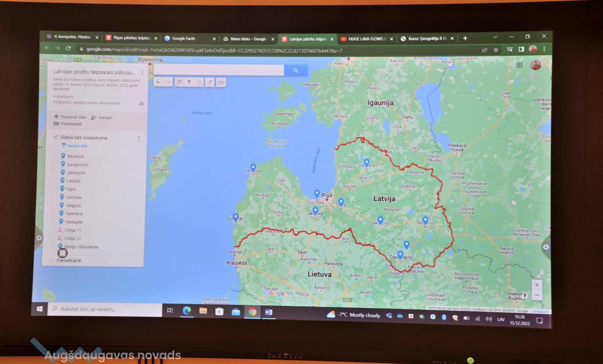
Task: Select the hand pan tool
Action: coord(179,82)
